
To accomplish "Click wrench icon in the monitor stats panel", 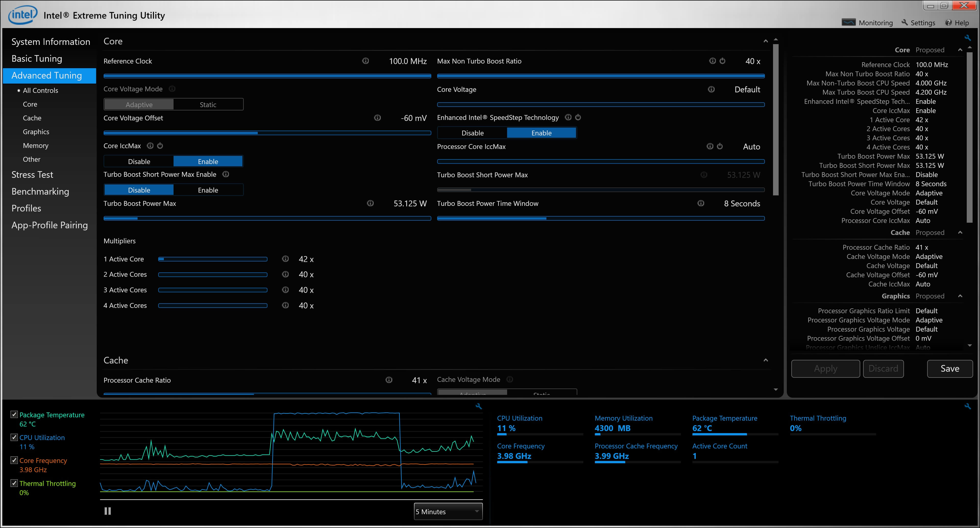I will [967, 406].
